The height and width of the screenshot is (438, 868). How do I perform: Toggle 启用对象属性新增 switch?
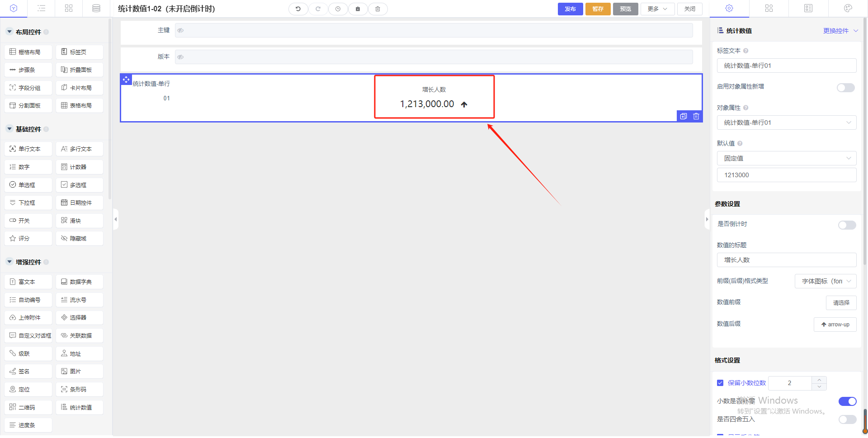click(x=845, y=88)
